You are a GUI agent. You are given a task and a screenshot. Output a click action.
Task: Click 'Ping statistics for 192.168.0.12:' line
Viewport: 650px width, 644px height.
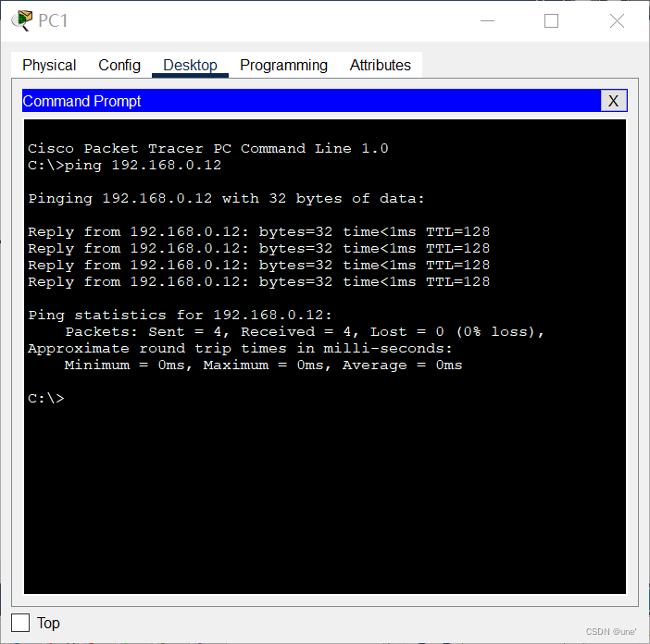[x=180, y=316]
